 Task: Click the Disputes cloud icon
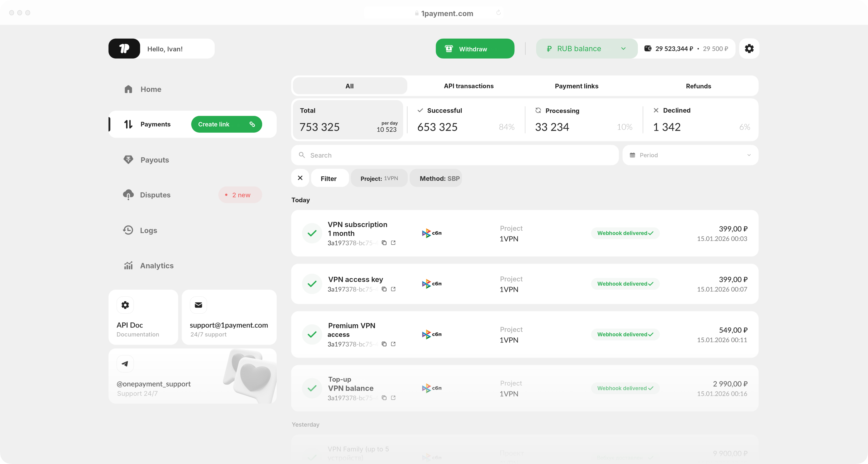click(x=128, y=195)
